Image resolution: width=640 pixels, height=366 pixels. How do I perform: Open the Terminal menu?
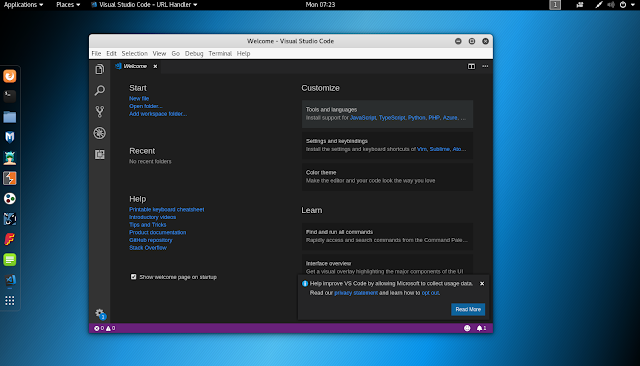pyautogui.click(x=220, y=53)
